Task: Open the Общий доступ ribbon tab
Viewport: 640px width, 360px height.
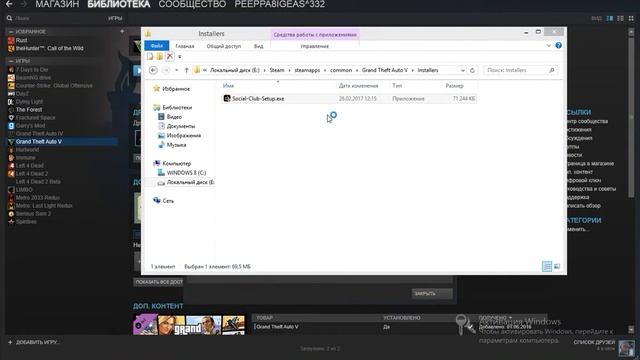Action: pyautogui.click(x=224, y=46)
